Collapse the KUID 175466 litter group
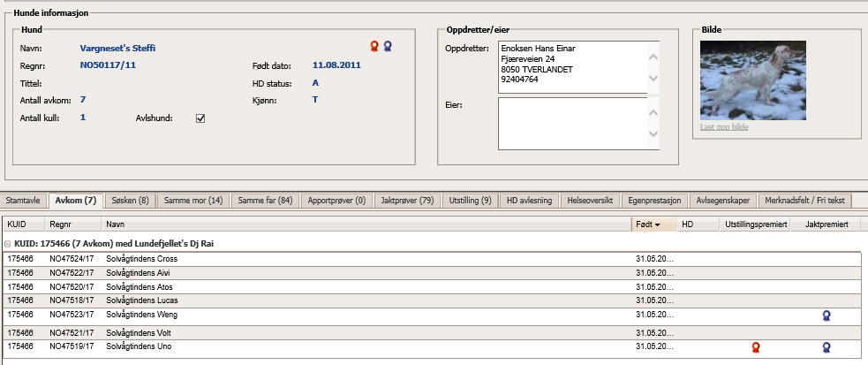 (8, 243)
